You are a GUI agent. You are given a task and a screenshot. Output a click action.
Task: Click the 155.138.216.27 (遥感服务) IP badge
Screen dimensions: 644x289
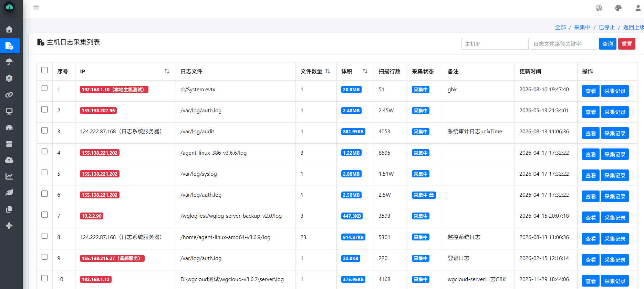click(112, 258)
